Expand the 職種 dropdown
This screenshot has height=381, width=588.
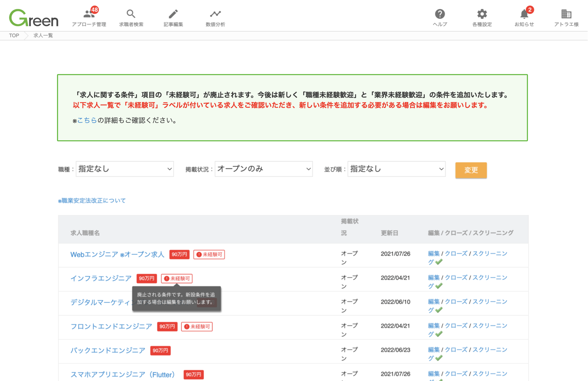pos(125,169)
